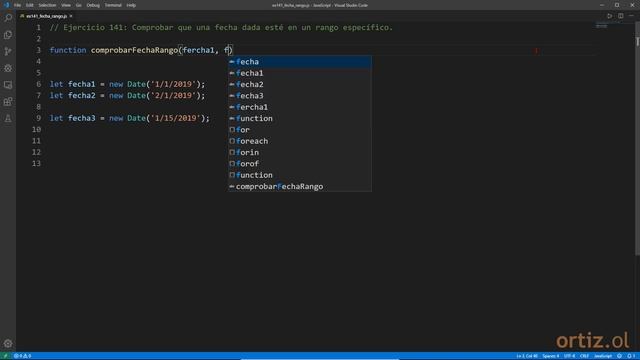Choose 'fecha1' suggestion in autocomplete list
The width and height of the screenshot is (640, 360).
tap(300, 73)
